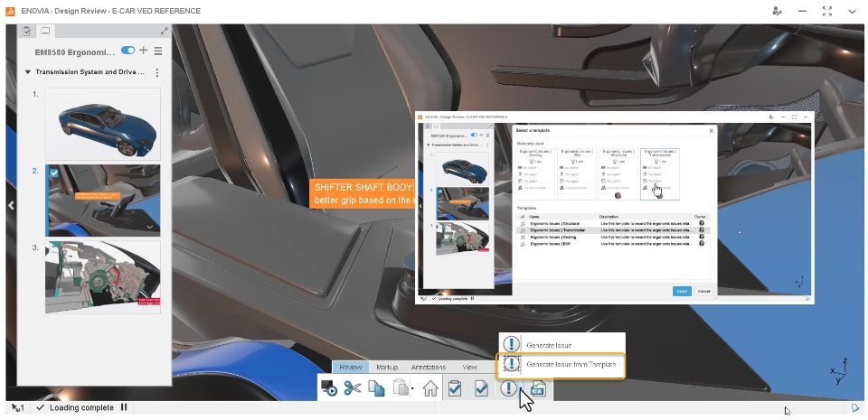Screen dimensions: 868x420
Task: Choose Generate Issue from Template entry
Action: click(561, 364)
